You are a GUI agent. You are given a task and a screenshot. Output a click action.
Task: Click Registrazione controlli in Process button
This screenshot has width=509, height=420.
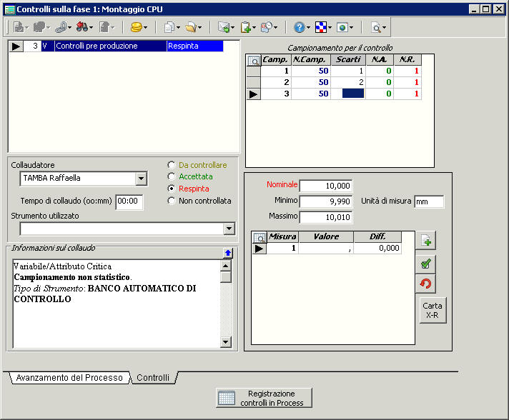point(264,398)
